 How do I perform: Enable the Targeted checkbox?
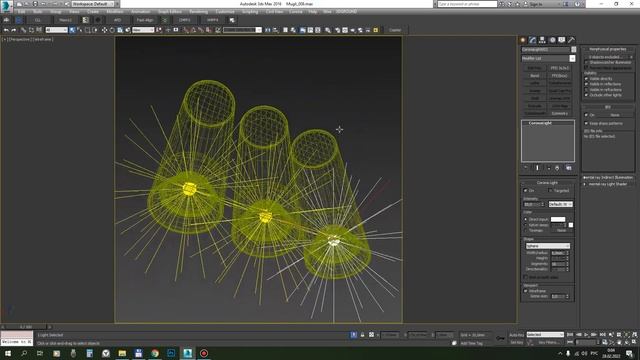coord(550,191)
